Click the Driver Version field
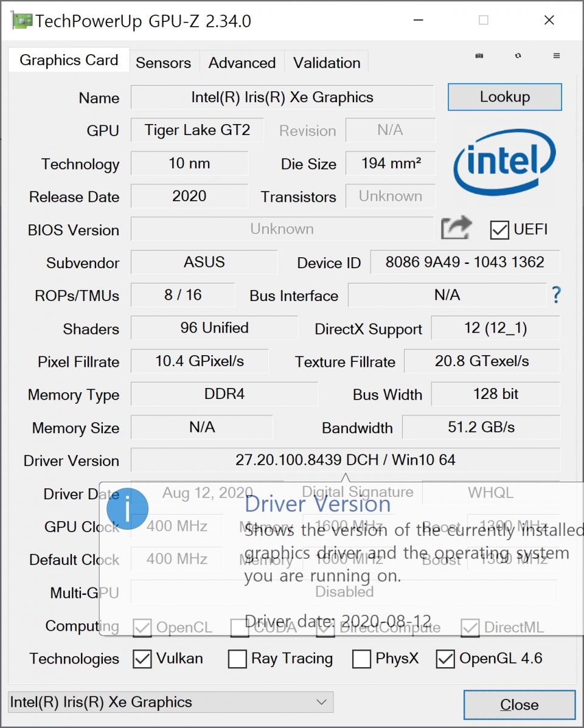The height and width of the screenshot is (728, 584). coord(346,460)
